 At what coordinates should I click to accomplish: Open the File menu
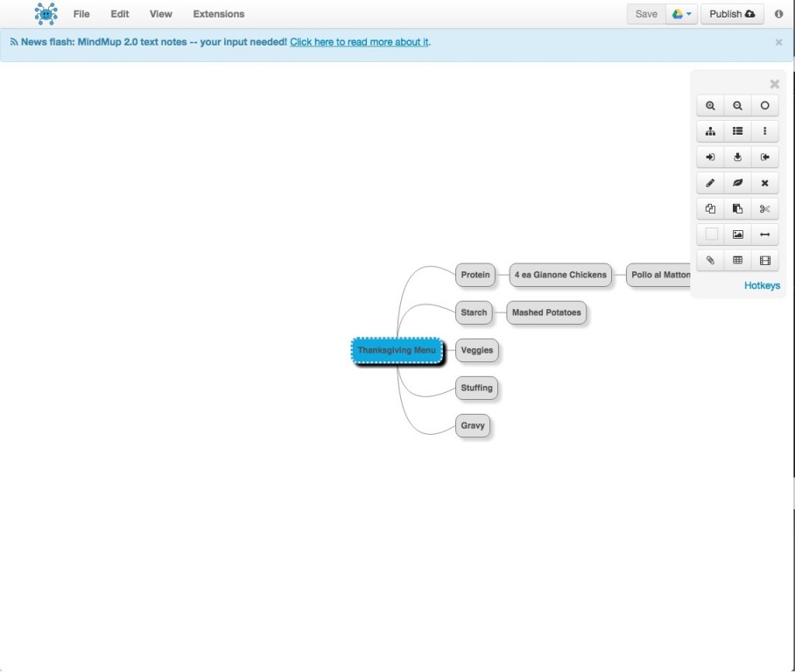81,14
